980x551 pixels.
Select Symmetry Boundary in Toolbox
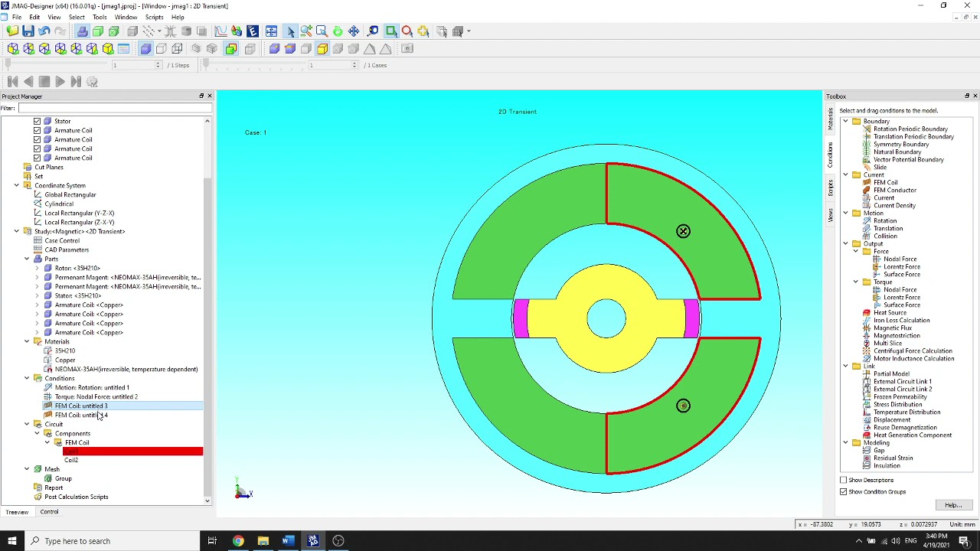[901, 144]
